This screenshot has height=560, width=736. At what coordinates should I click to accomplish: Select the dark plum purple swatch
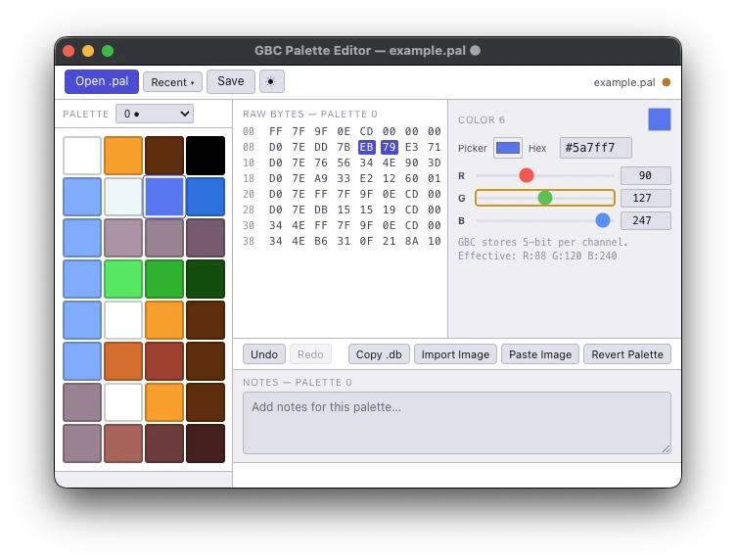pyautogui.click(x=206, y=238)
